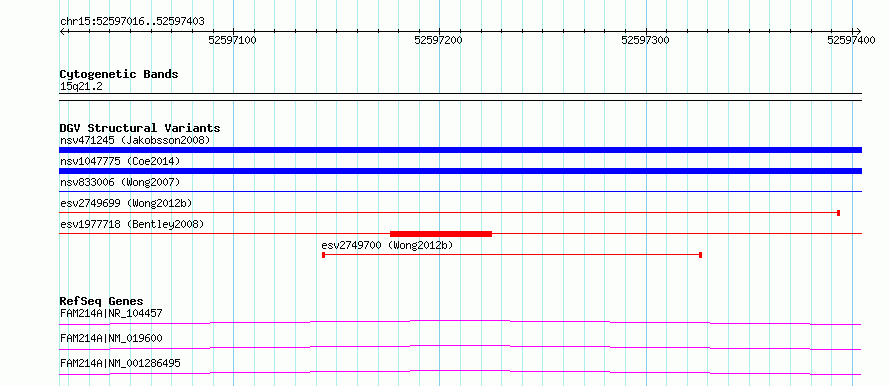
Task: Click the left arrow of the ruler
Action: coord(62,31)
